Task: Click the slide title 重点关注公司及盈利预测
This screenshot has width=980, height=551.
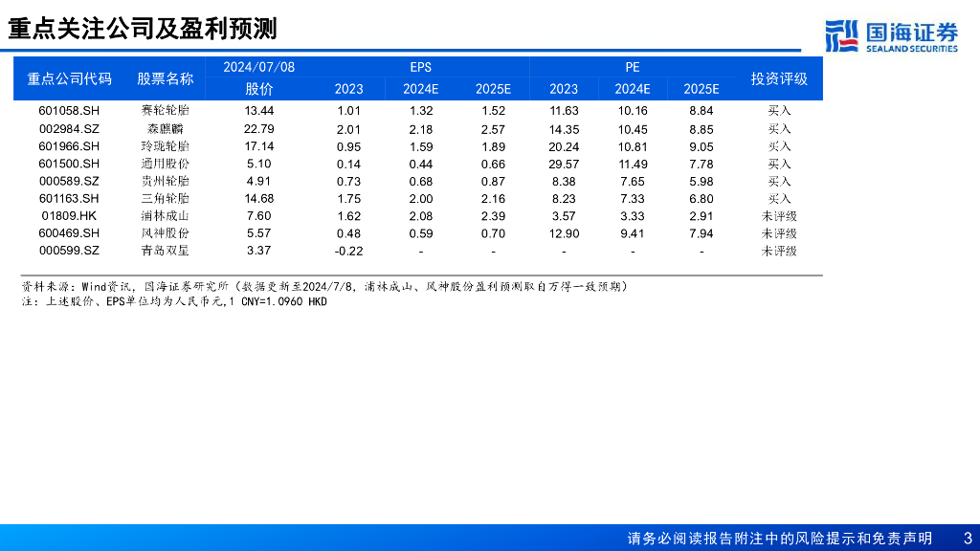Action: pos(143,29)
